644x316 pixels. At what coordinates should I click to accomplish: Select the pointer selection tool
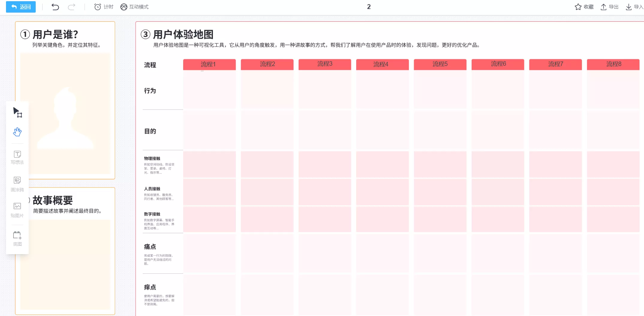17,112
